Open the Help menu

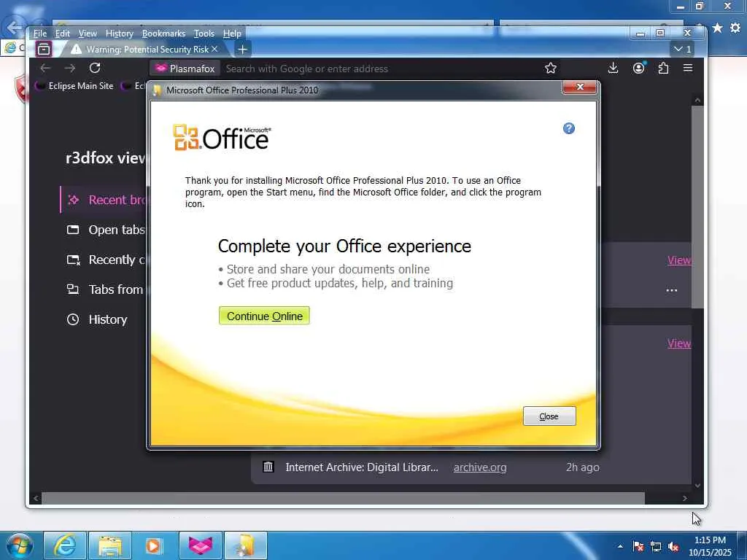[232, 34]
